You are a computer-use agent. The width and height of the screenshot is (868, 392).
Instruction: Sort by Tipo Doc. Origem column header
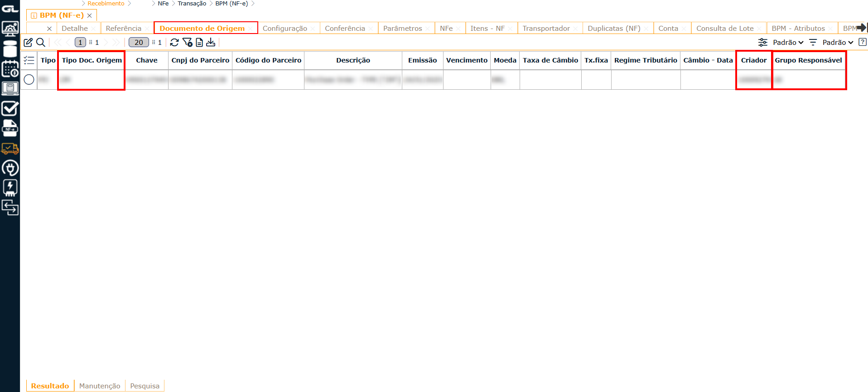pyautogui.click(x=92, y=60)
